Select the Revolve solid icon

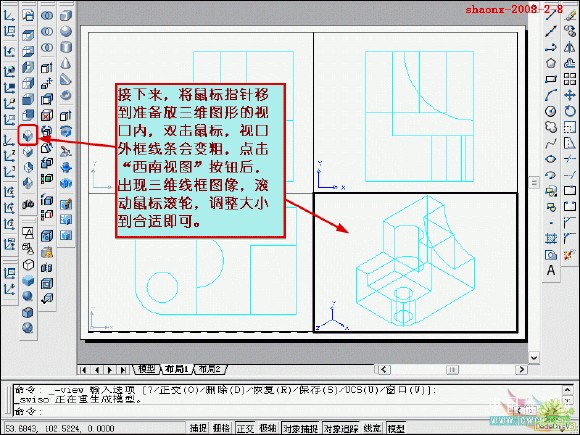(66, 131)
